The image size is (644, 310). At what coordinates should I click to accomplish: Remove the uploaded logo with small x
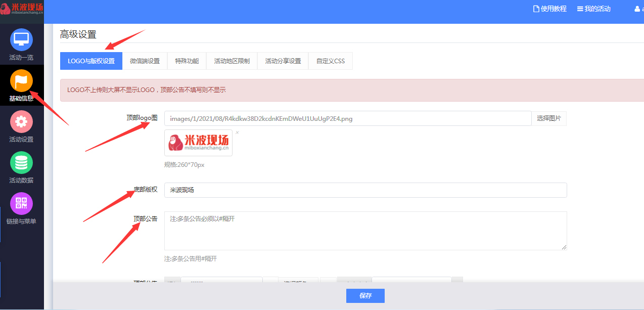(237, 133)
